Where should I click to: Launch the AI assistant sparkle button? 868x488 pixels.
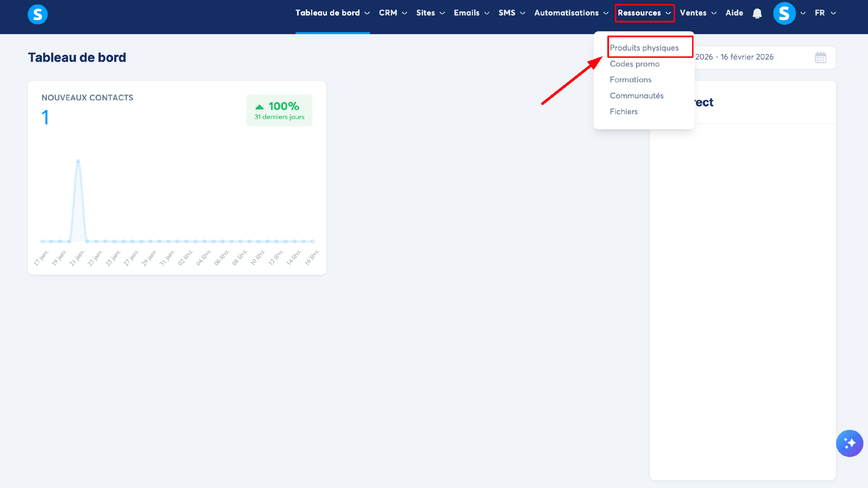pos(849,443)
